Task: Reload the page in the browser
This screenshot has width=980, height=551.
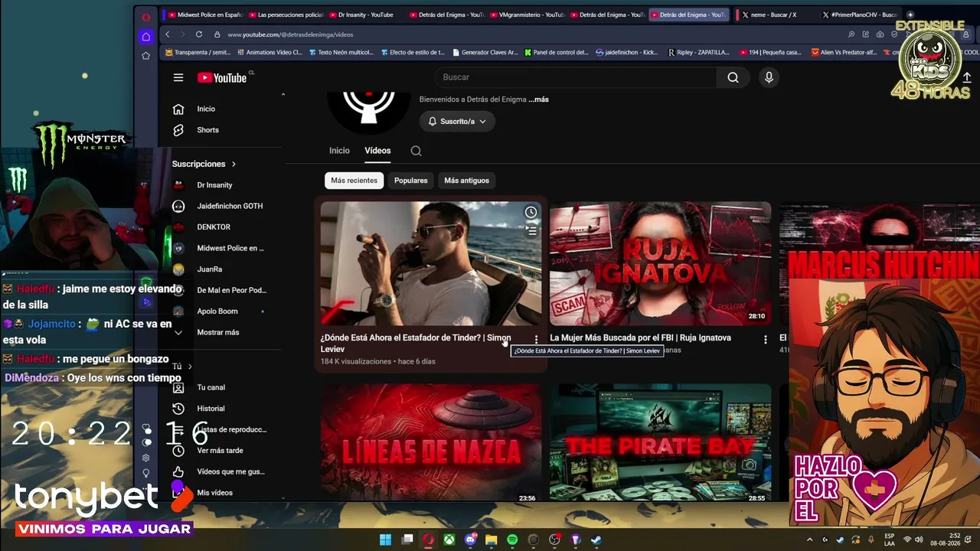Action: pyautogui.click(x=199, y=34)
